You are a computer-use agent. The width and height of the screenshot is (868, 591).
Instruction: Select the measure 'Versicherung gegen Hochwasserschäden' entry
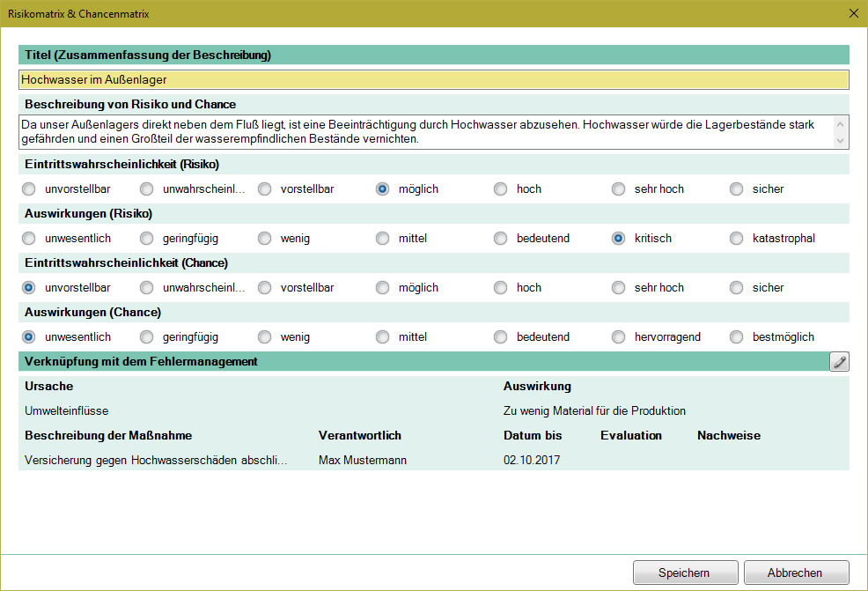pyautogui.click(x=156, y=460)
